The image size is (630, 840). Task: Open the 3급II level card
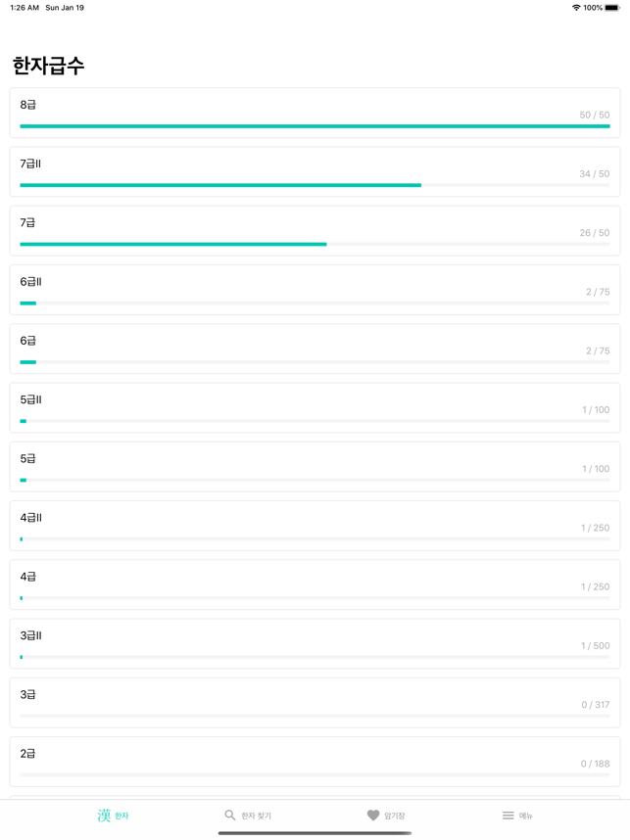click(315, 643)
